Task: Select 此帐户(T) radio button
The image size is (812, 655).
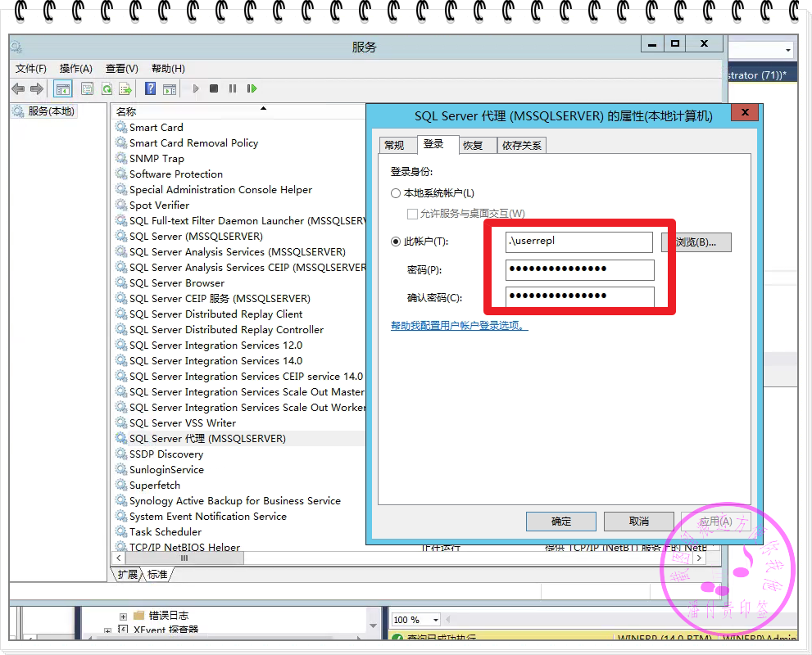Action: point(396,241)
